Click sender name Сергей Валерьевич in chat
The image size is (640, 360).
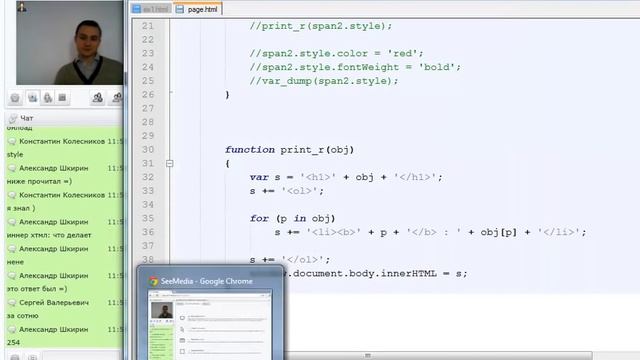click(x=54, y=302)
